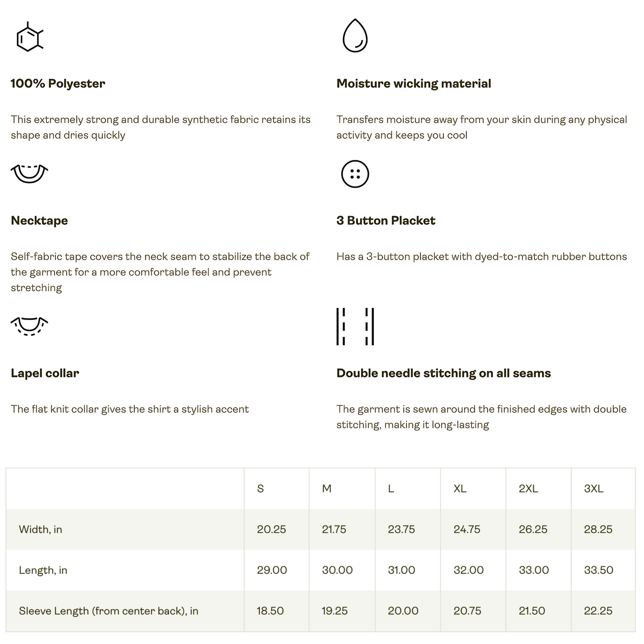The height and width of the screenshot is (644, 644).
Task: Click the lapel collar icon
Action: point(29,326)
